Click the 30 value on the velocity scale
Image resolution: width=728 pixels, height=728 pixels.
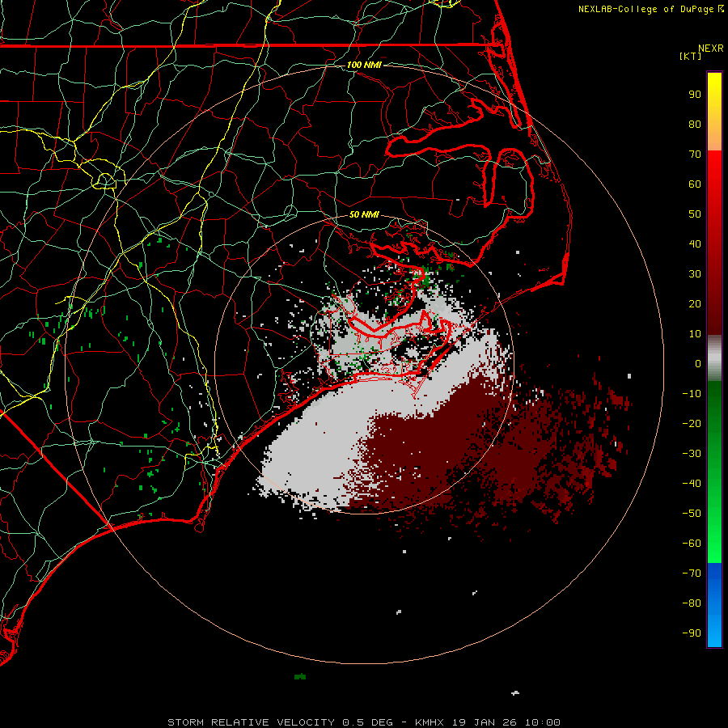tap(695, 274)
